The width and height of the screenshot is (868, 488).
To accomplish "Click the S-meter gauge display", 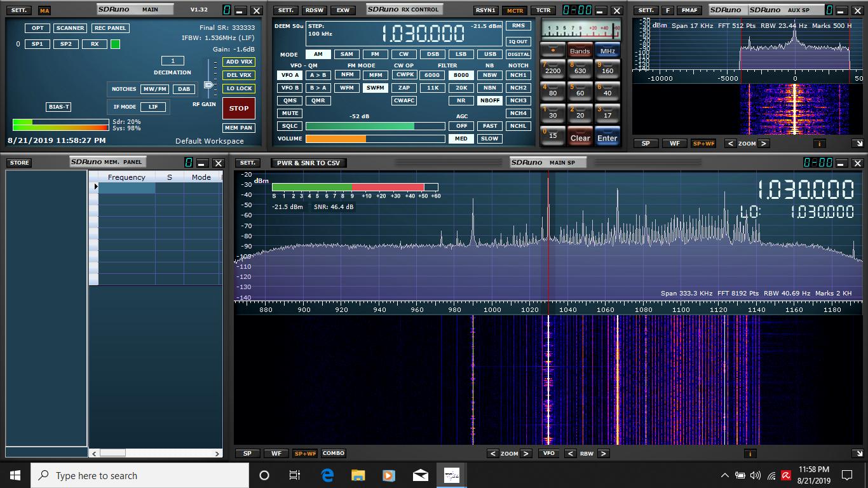I will tap(581, 29).
